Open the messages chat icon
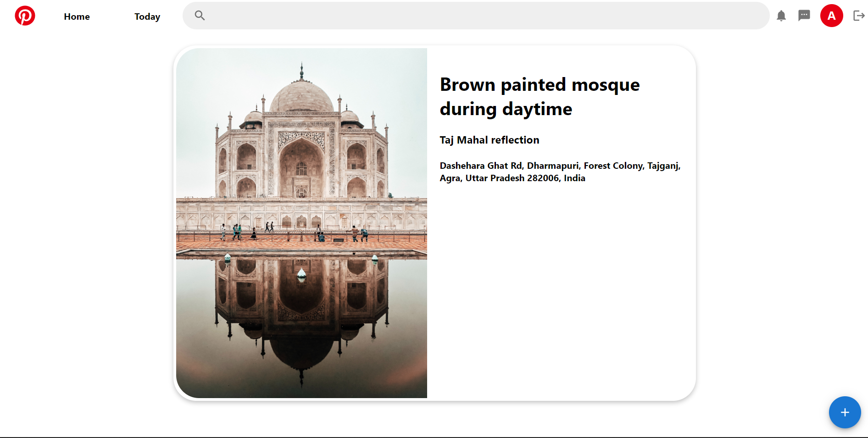Image resolution: width=868 pixels, height=438 pixels. [804, 16]
